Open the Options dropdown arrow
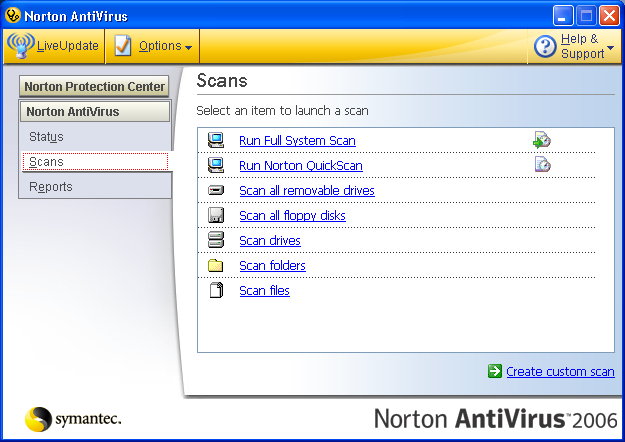This screenshot has width=625, height=442. click(189, 47)
